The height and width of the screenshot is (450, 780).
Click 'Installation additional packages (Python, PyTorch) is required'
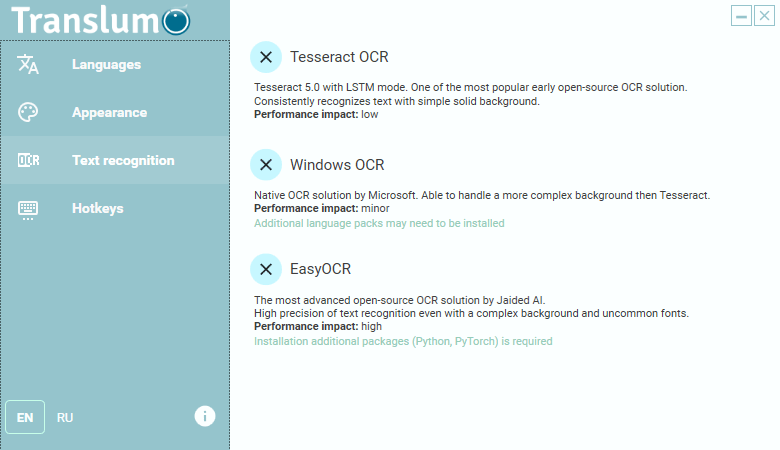coord(403,341)
